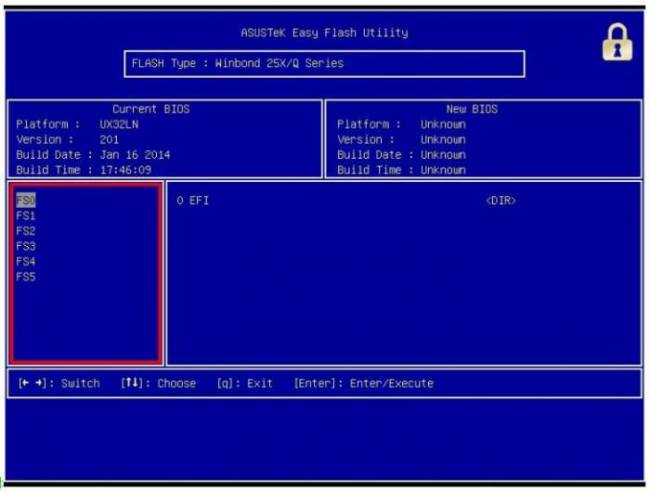Click the <DIR> label of EFI row
650x493 pixels.
click(501, 201)
